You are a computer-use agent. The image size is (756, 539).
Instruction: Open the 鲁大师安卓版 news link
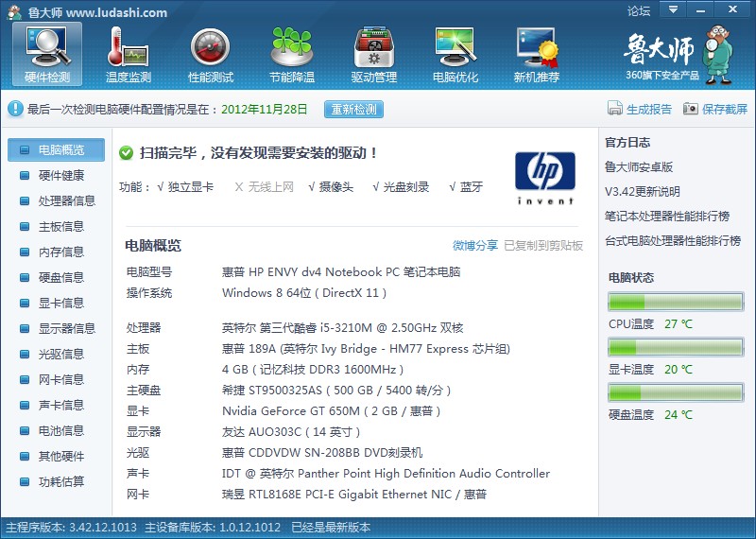[x=639, y=167]
